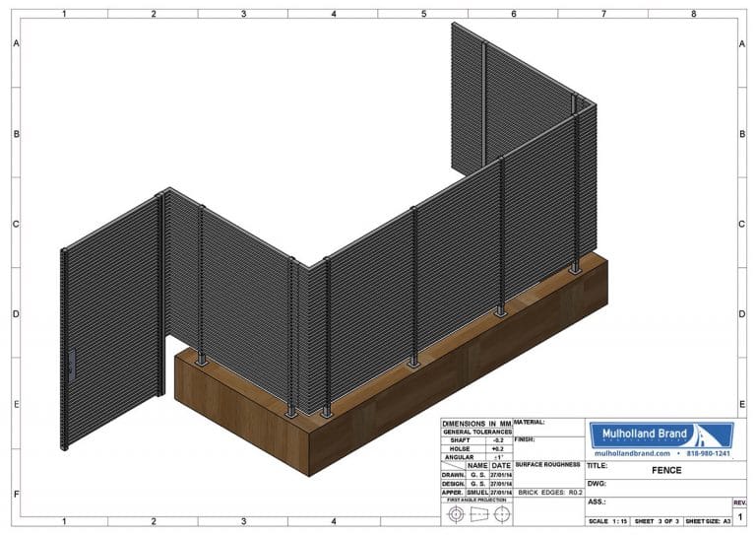The width and height of the screenshot is (756, 535).
Task: Click the gate handle on the fence door
Action: 72,366
